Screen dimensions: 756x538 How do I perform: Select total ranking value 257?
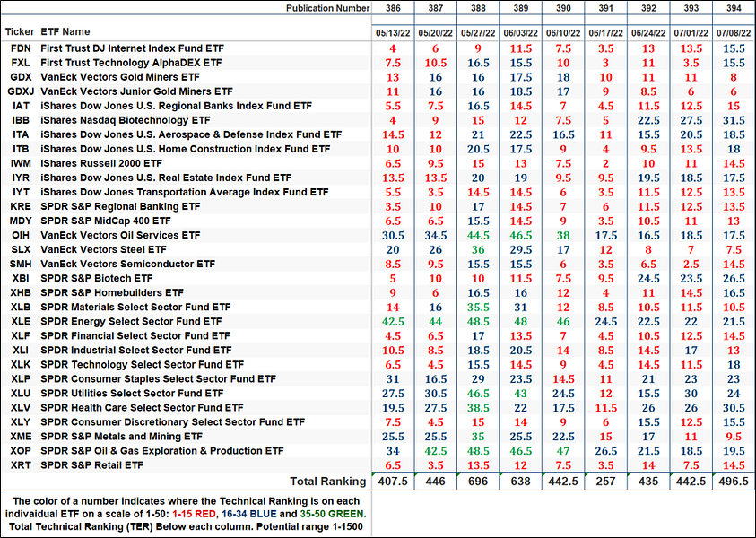tap(605, 482)
